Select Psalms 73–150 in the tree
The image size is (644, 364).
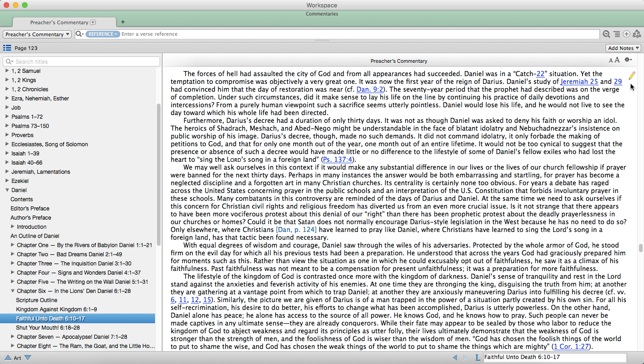(30, 126)
